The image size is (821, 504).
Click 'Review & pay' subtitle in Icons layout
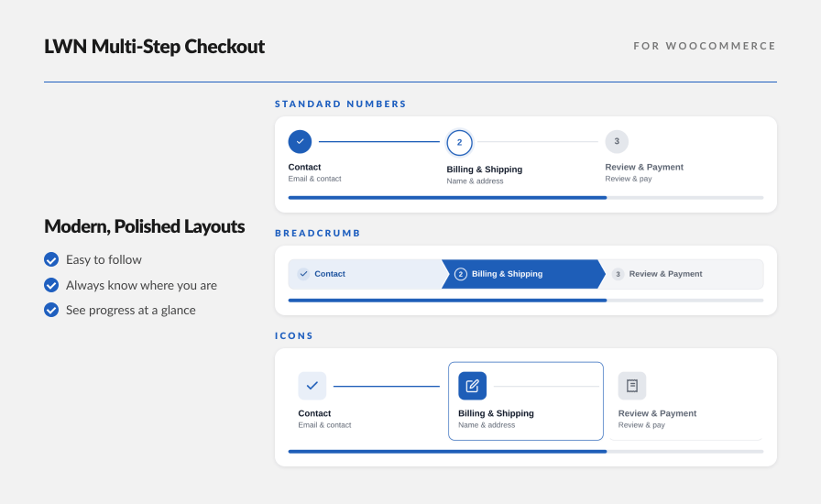[641, 425]
